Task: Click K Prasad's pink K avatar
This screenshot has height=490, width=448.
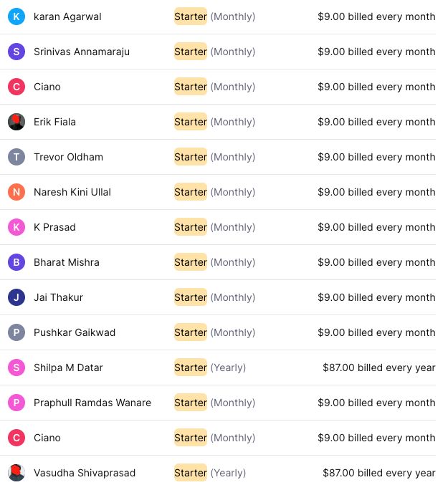Action: coord(16,227)
